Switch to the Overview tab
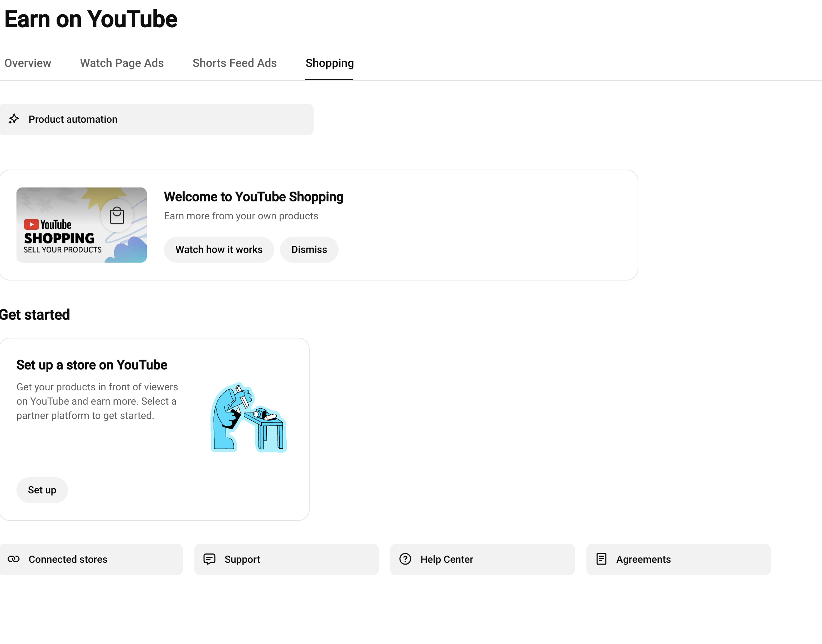 click(28, 63)
